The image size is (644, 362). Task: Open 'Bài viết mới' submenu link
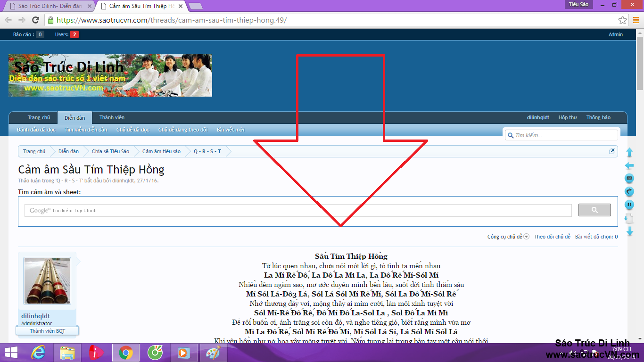[x=231, y=130]
